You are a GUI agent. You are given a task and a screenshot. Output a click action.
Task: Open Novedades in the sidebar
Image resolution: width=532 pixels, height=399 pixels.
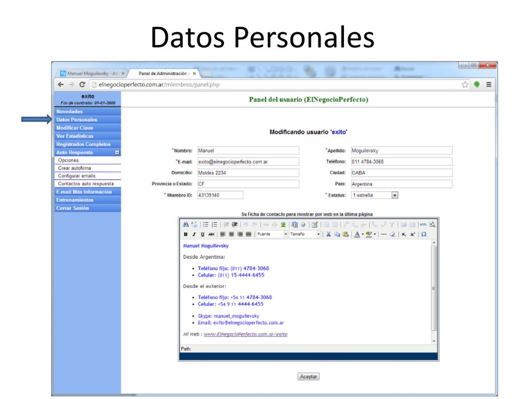point(87,111)
